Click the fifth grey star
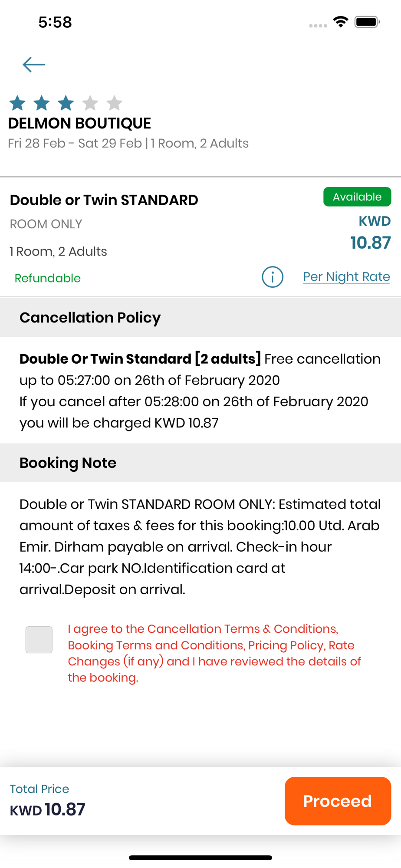 [x=115, y=103]
